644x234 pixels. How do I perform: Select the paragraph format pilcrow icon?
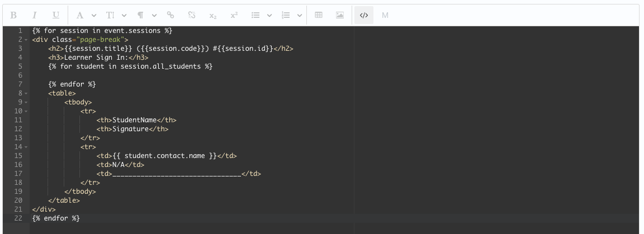[140, 15]
